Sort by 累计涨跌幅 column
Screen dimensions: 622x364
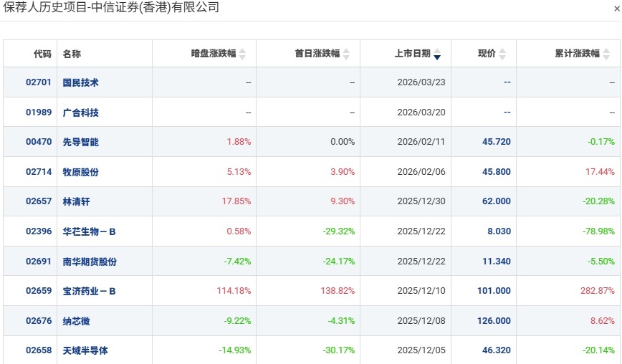coord(582,54)
